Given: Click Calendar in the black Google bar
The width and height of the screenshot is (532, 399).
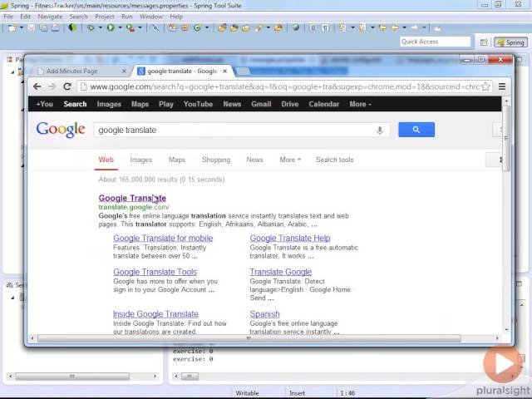Looking at the screenshot, I should pos(323,104).
